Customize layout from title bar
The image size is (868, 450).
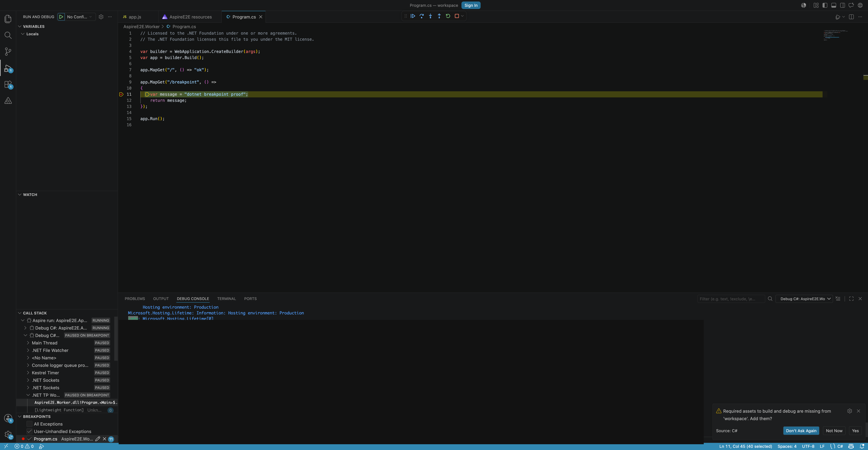816,5
